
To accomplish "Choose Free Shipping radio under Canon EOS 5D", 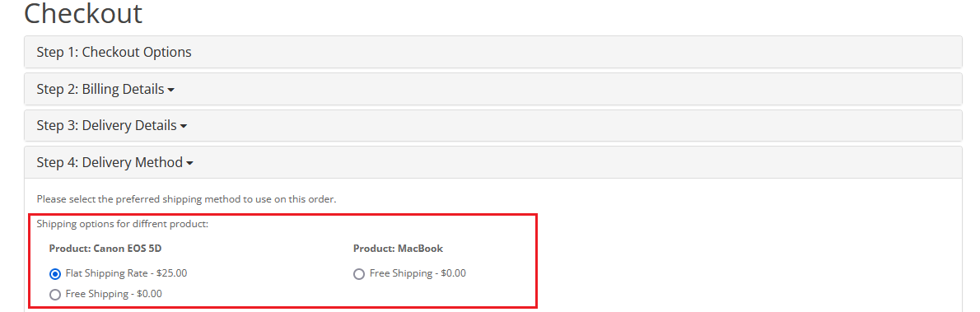I will [55, 295].
